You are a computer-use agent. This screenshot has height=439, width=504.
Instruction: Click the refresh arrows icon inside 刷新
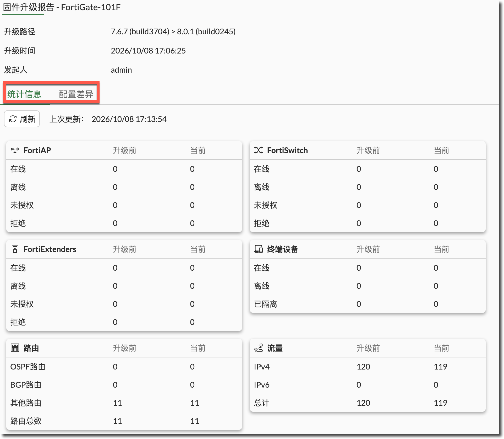coord(13,119)
